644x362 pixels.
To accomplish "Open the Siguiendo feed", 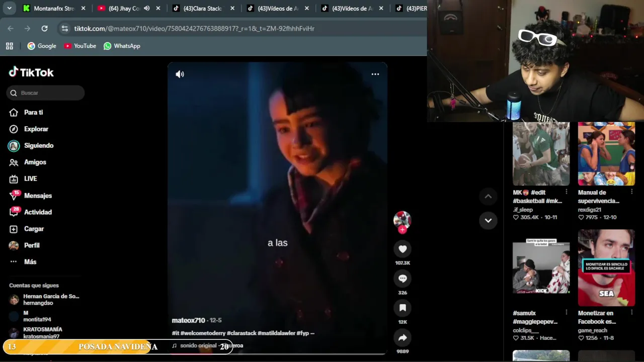I will (31, 145).
